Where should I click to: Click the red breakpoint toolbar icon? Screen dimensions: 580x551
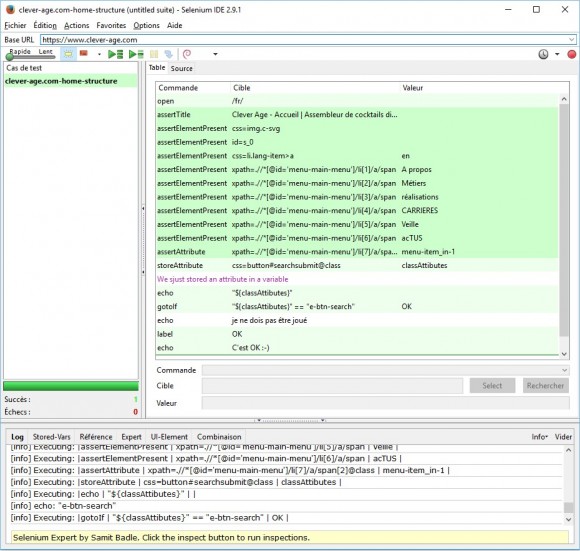tap(84, 54)
